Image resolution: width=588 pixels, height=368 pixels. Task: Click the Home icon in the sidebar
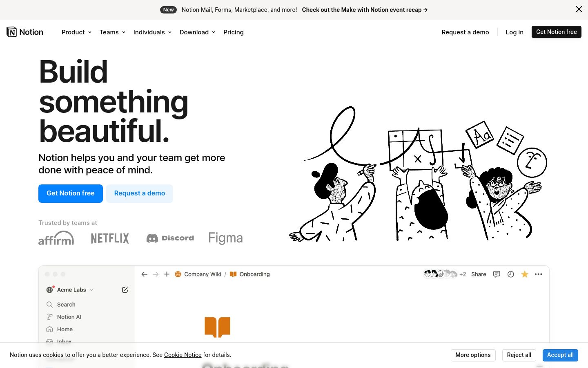50,329
